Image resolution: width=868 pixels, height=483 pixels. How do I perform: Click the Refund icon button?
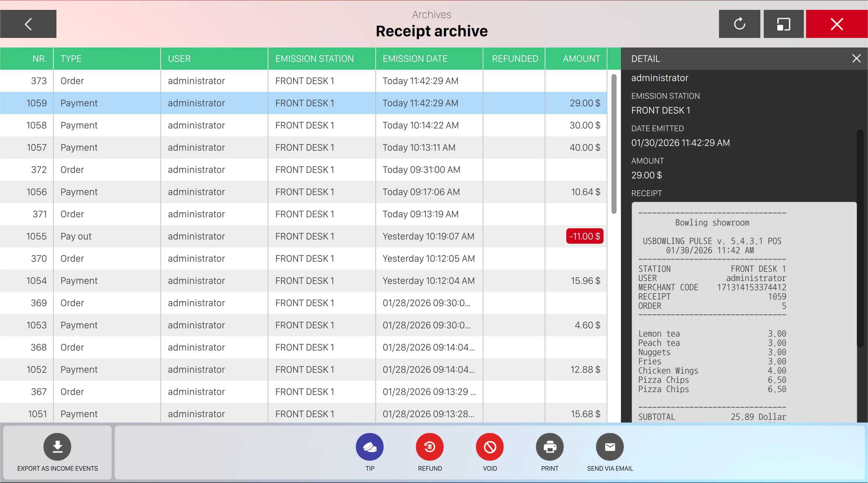point(430,447)
